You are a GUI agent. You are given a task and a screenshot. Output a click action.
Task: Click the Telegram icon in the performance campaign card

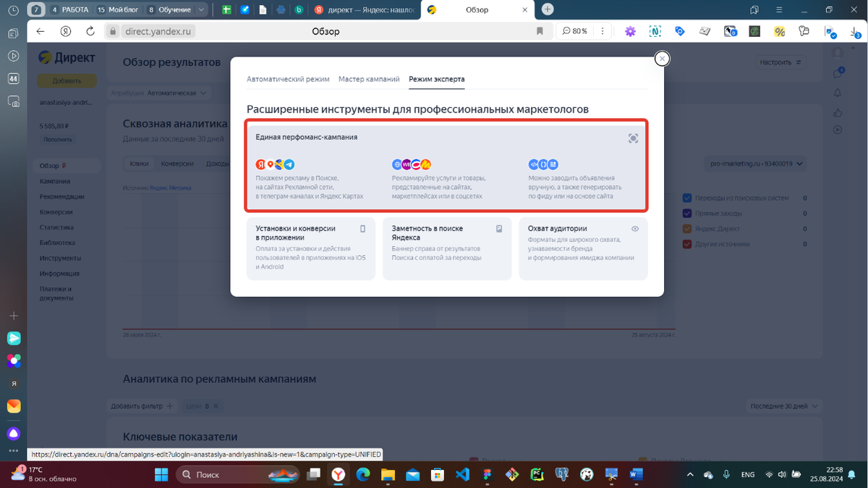291,164
